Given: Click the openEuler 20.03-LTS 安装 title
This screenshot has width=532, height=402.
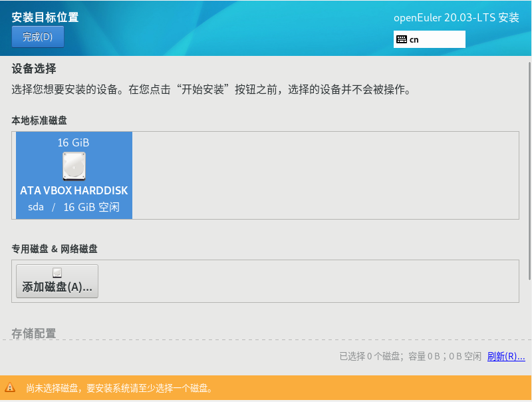Looking at the screenshot, I should [456, 17].
